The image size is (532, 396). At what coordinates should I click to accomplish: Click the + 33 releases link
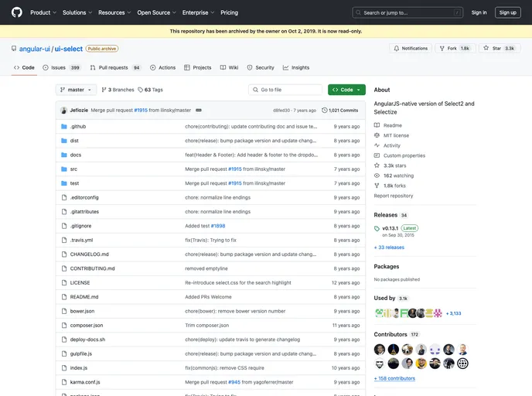[x=389, y=247]
